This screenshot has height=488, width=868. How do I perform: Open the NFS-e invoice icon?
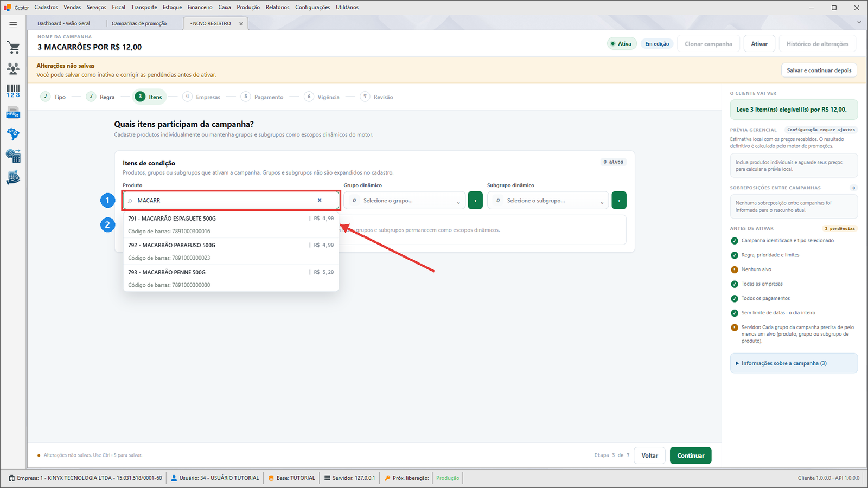(x=13, y=113)
